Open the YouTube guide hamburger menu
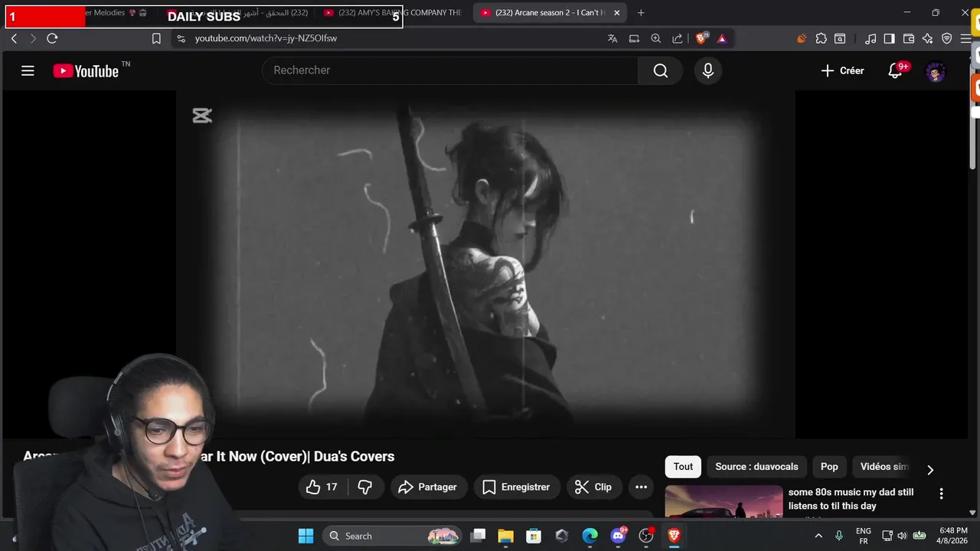This screenshot has width=980, height=551. pos(28,71)
